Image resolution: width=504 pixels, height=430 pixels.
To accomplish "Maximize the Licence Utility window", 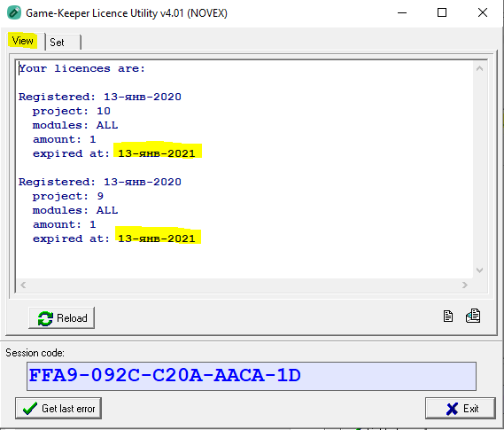I will pyautogui.click(x=442, y=13).
